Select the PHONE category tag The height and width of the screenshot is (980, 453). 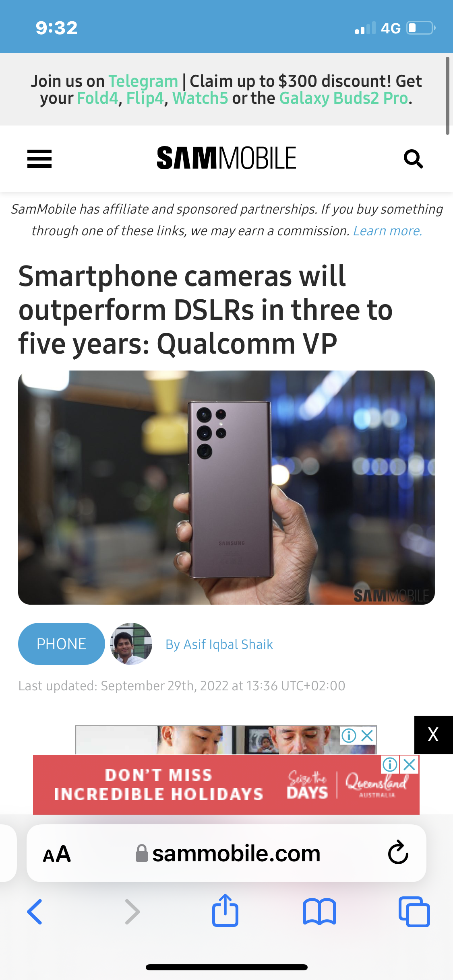click(x=61, y=644)
